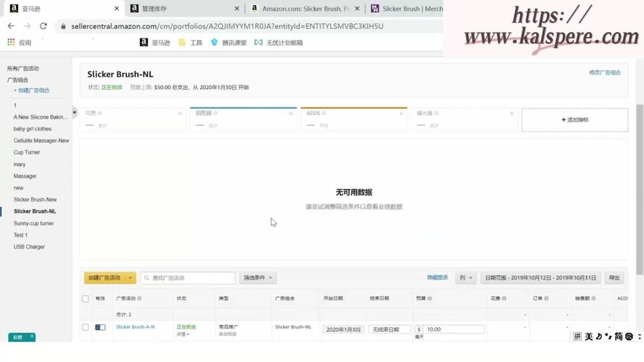Select portfolio Massager
The image size is (644, 362).
[25, 176]
